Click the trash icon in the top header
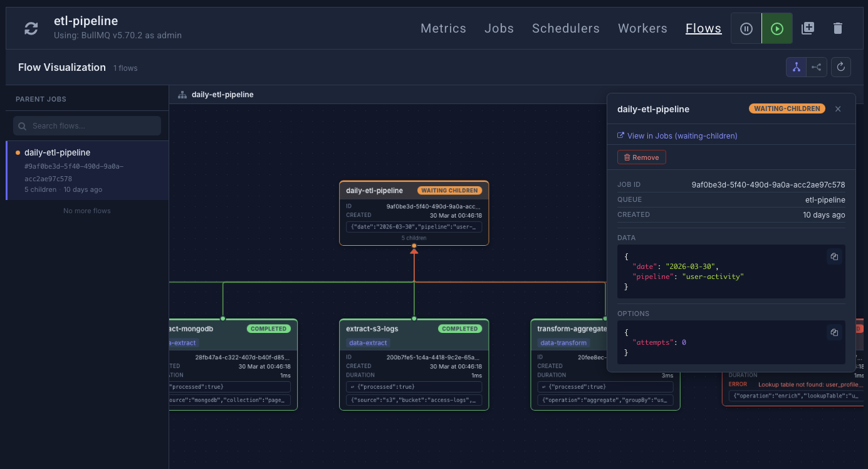The image size is (868, 469). (x=838, y=28)
